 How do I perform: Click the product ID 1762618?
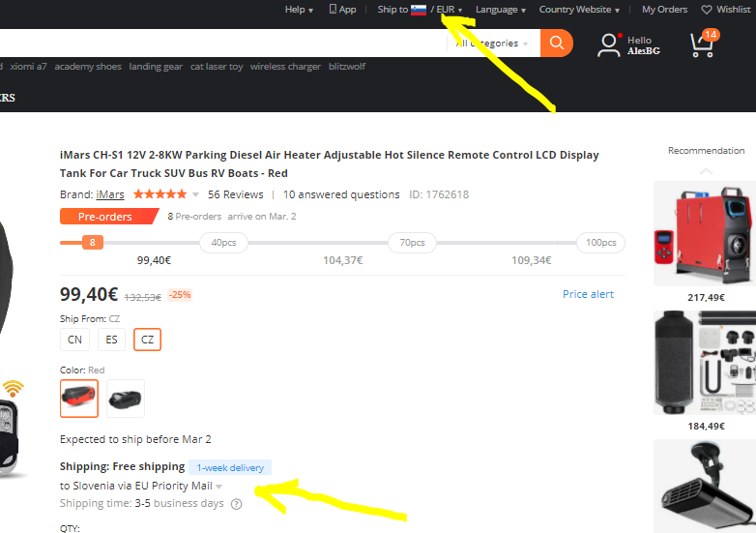pyautogui.click(x=439, y=194)
